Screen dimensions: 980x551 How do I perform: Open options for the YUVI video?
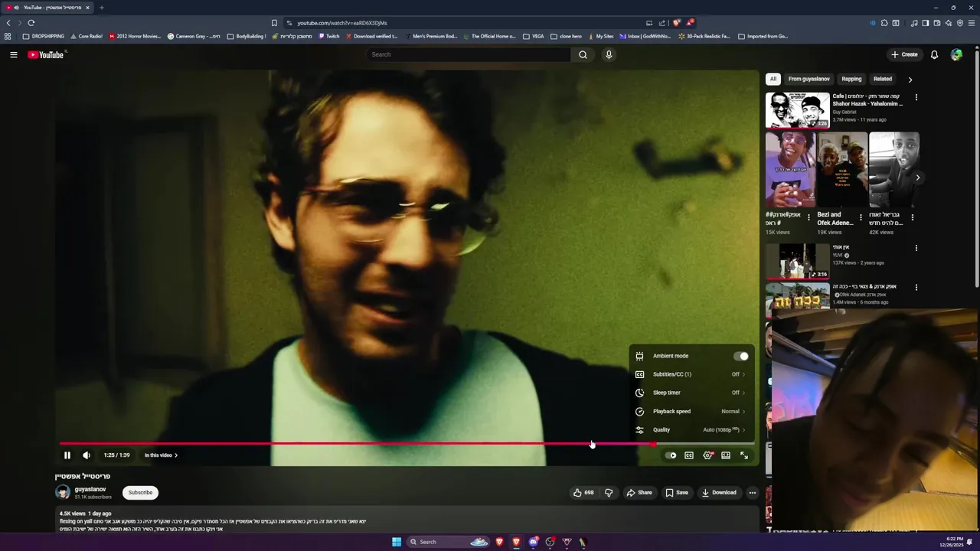point(916,249)
